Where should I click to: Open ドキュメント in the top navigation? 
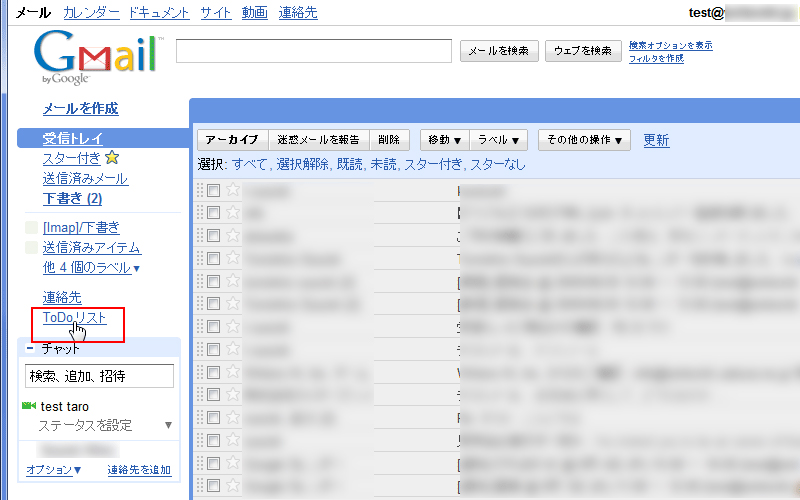tap(159, 13)
